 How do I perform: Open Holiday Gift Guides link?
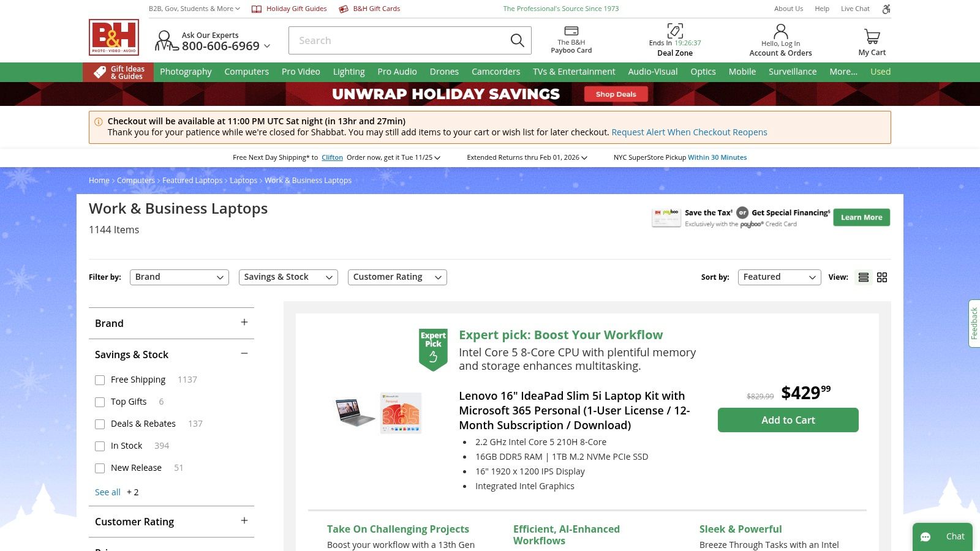click(x=289, y=9)
